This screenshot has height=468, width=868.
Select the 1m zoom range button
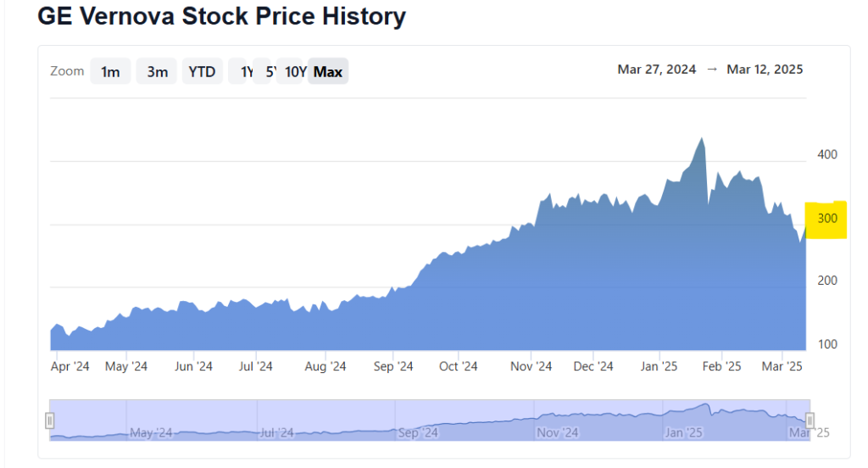click(x=110, y=71)
